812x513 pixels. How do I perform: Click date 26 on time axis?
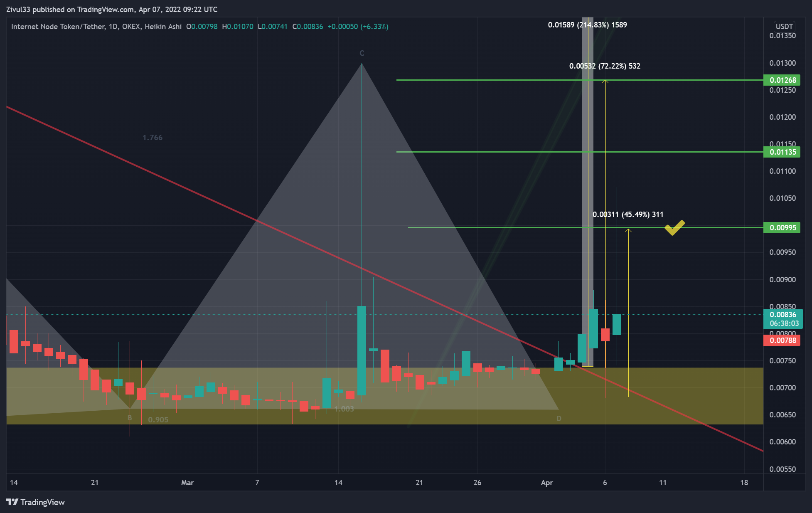(477, 483)
